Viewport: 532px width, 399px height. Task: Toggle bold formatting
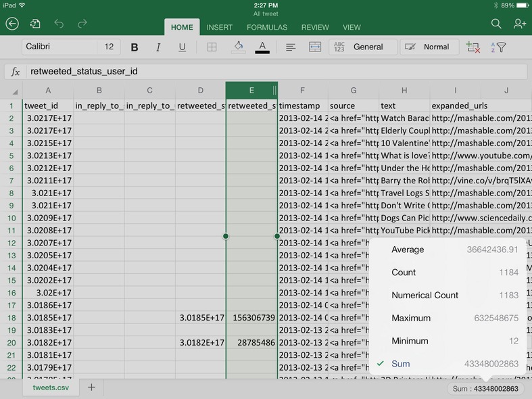(x=135, y=47)
